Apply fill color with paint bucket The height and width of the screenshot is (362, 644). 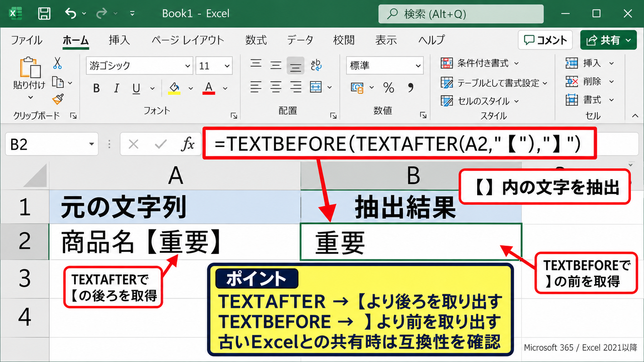[x=174, y=88]
